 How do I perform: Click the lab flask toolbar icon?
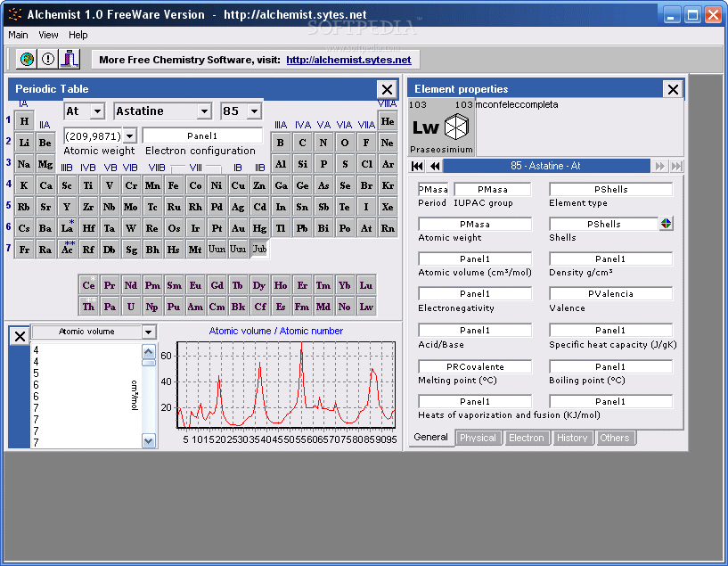tap(70, 59)
